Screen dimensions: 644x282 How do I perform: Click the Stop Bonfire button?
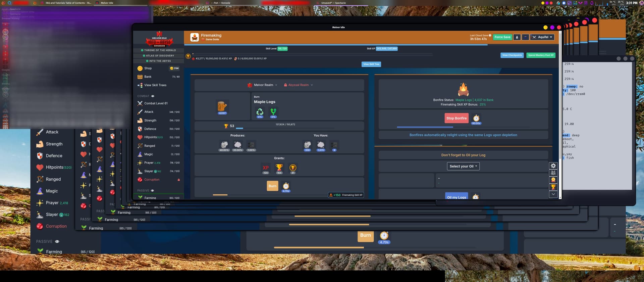(x=457, y=118)
